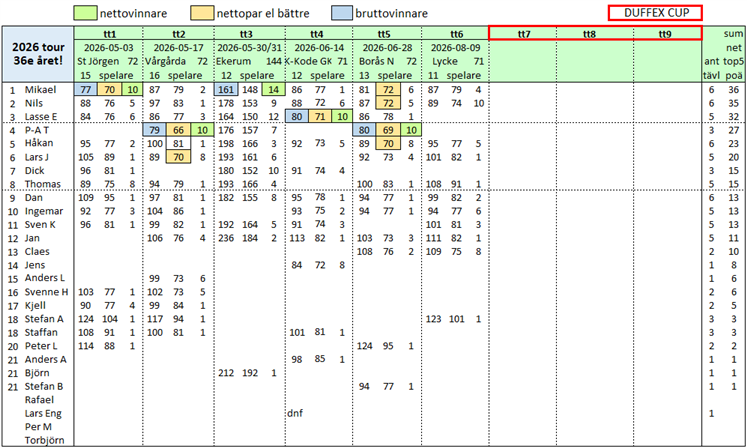Click the St Jörgen course name cell
Screen dimensions: 747x448
(x=98, y=61)
